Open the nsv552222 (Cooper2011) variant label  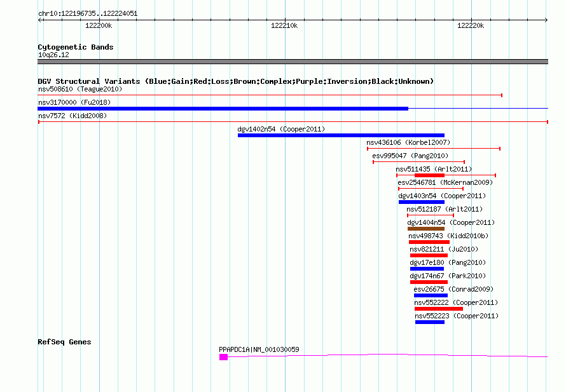[456, 303]
